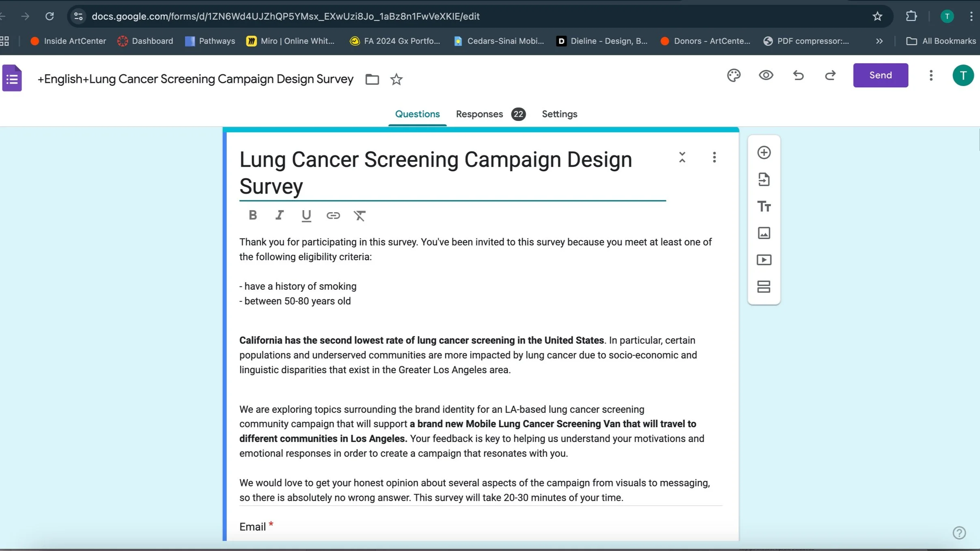Click the Import questions icon

pyautogui.click(x=764, y=179)
